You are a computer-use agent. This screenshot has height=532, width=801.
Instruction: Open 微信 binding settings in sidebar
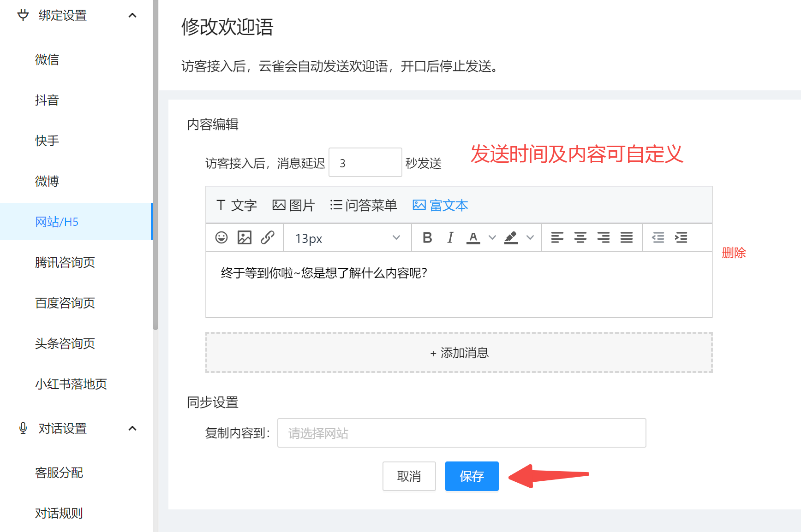(x=48, y=59)
